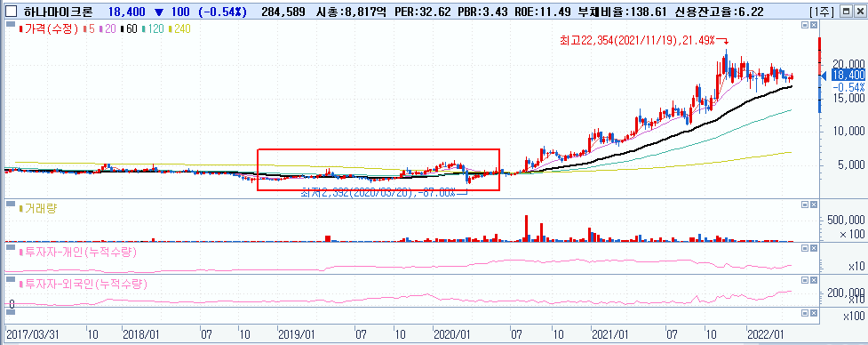Click the -0.54% label on the price axis
Viewport: 868px width, 345px height.
tap(848, 87)
